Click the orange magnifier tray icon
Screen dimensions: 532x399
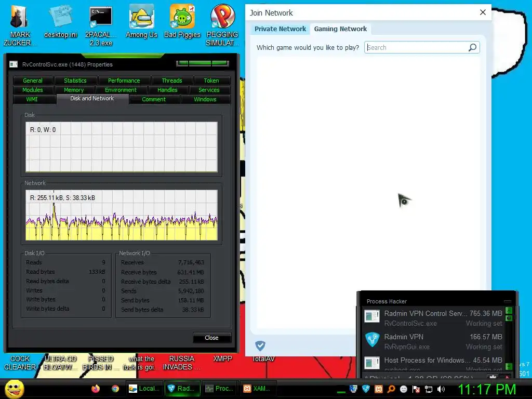(391, 389)
